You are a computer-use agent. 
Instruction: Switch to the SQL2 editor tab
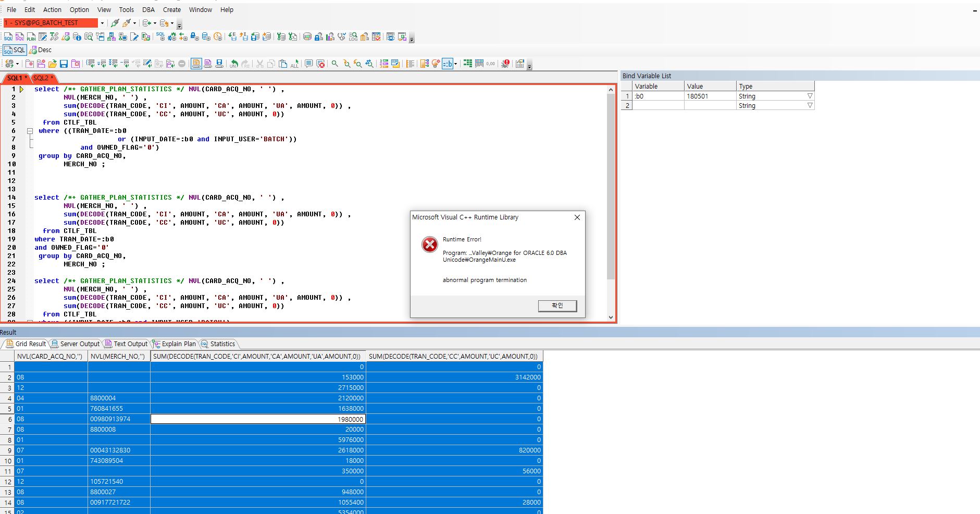[x=43, y=78]
